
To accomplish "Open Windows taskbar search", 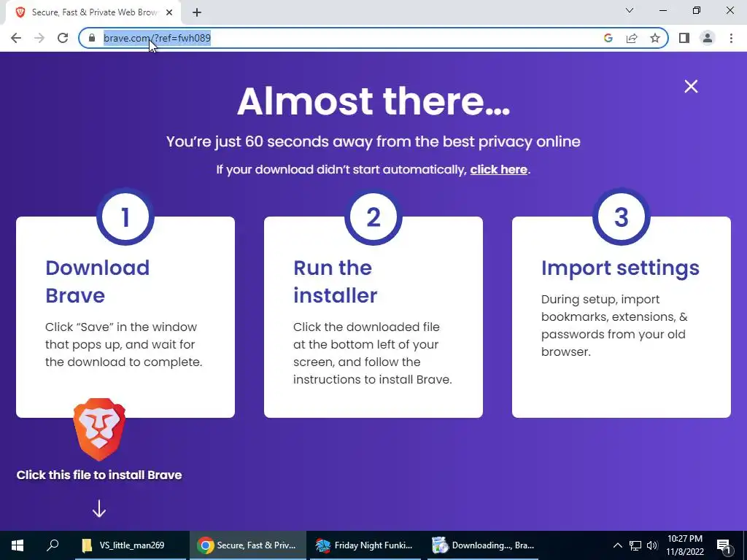I will click(53, 545).
